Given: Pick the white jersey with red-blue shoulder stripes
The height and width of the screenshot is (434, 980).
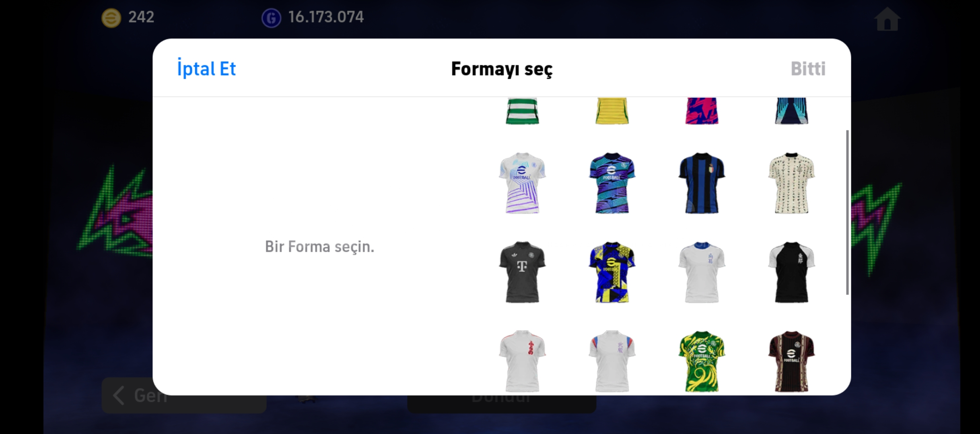Looking at the screenshot, I should [x=612, y=361].
